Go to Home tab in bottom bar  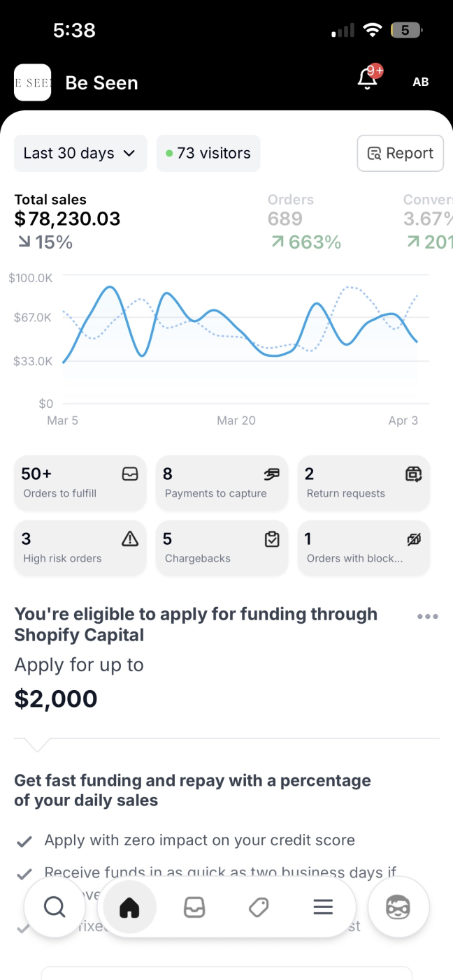(129, 907)
